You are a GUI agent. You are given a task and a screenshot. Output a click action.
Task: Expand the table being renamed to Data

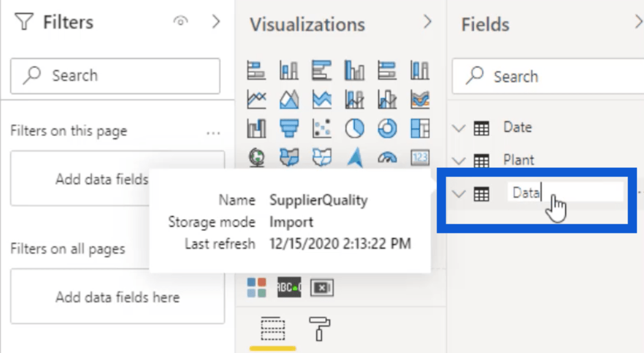pos(459,194)
